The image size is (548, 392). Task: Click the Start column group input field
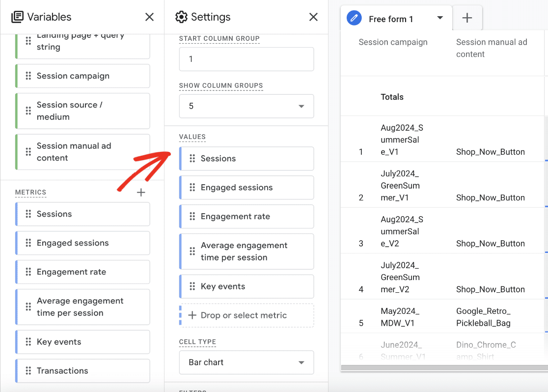tap(246, 59)
